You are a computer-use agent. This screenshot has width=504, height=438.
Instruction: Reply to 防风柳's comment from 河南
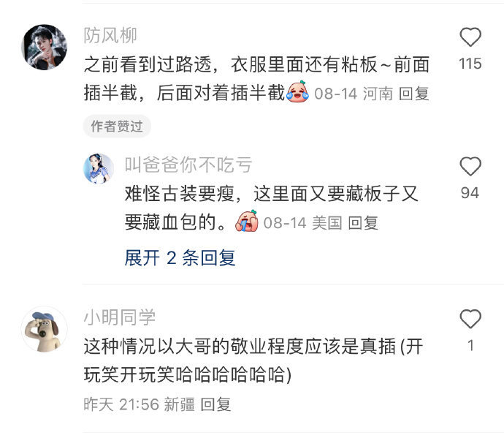pyautogui.click(x=413, y=94)
